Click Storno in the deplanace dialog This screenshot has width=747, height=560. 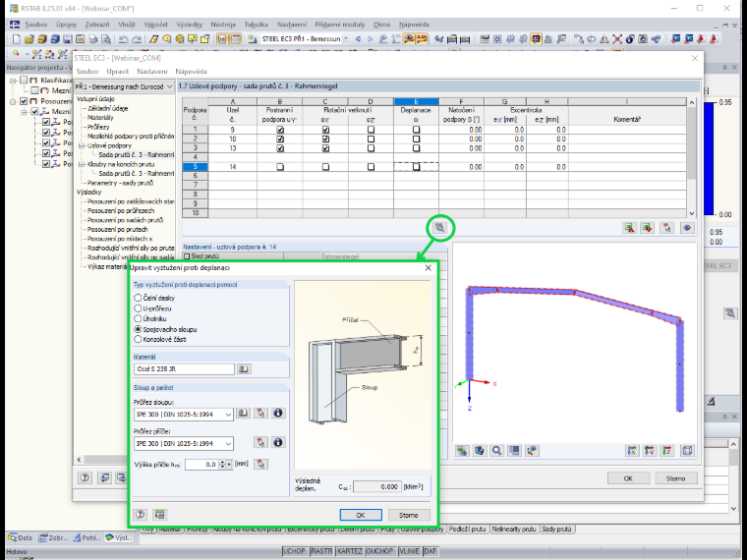(408, 515)
